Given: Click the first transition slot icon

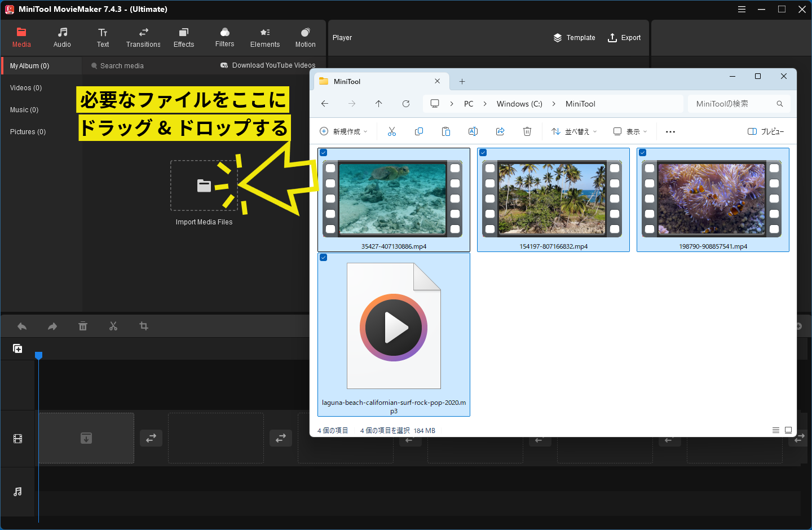Looking at the screenshot, I should [151, 438].
